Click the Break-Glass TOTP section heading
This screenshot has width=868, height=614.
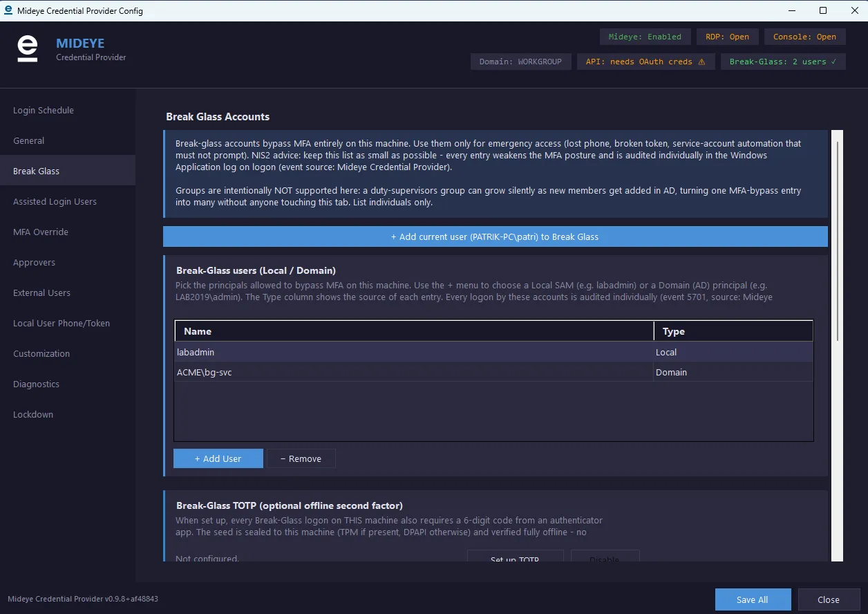pyautogui.click(x=290, y=505)
